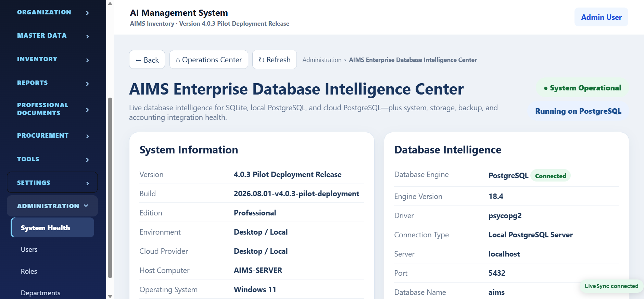
Task: Click the LiveSync connected indicator
Action: [x=611, y=286]
